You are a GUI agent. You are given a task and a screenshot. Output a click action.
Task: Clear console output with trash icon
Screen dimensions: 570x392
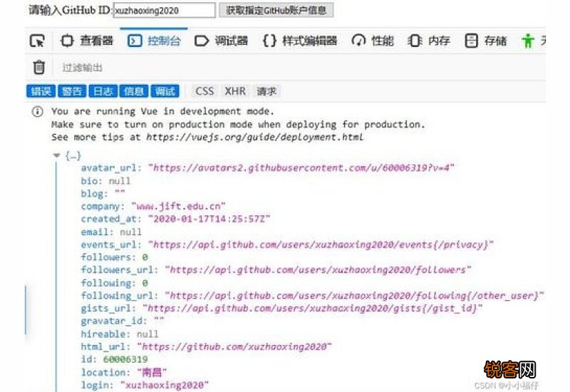click(x=39, y=67)
